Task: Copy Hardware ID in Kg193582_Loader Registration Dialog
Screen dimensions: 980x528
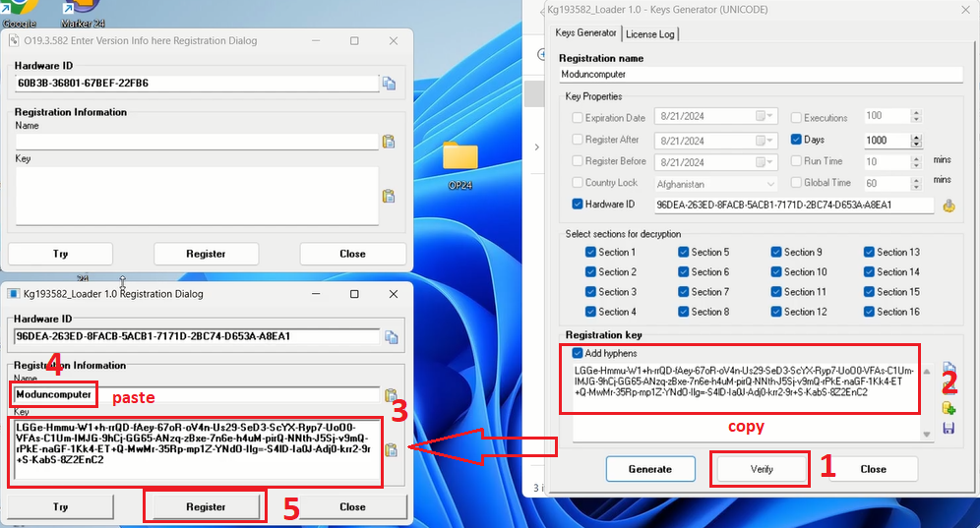Action: pos(391,337)
